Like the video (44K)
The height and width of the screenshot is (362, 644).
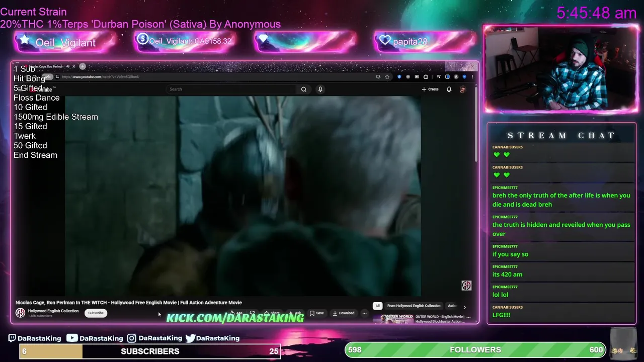(x=235, y=313)
